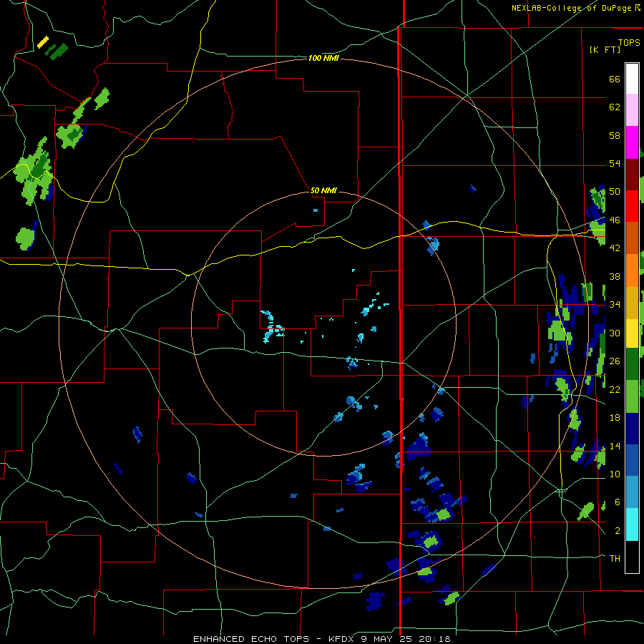This screenshot has width=644, height=644.
Task: Click the '58' legend value
Action: point(615,135)
